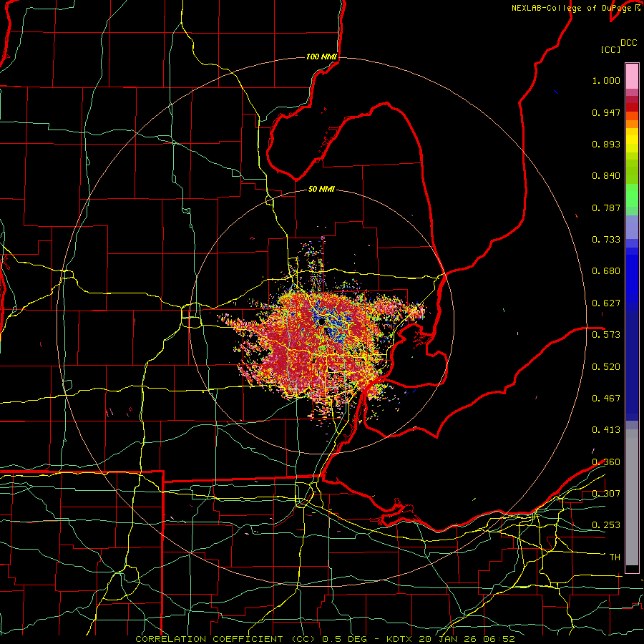The height and width of the screenshot is (644, 644).
Task: Click the 1.000 legend value
Action: (x=606, y=80)
